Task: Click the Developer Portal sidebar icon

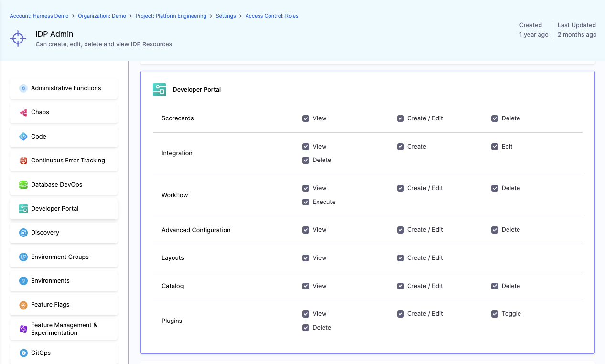Action: point(23,209)
